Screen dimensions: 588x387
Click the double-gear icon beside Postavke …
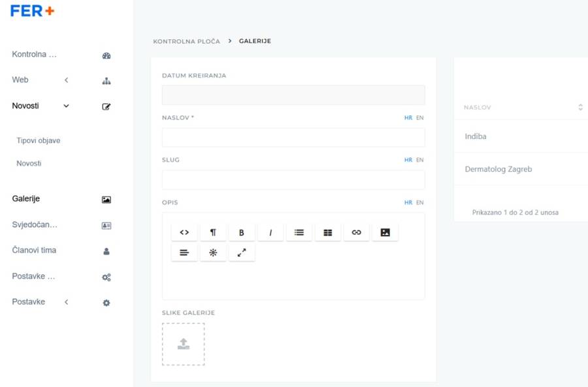pyautogui.click(x=106, y=277)
